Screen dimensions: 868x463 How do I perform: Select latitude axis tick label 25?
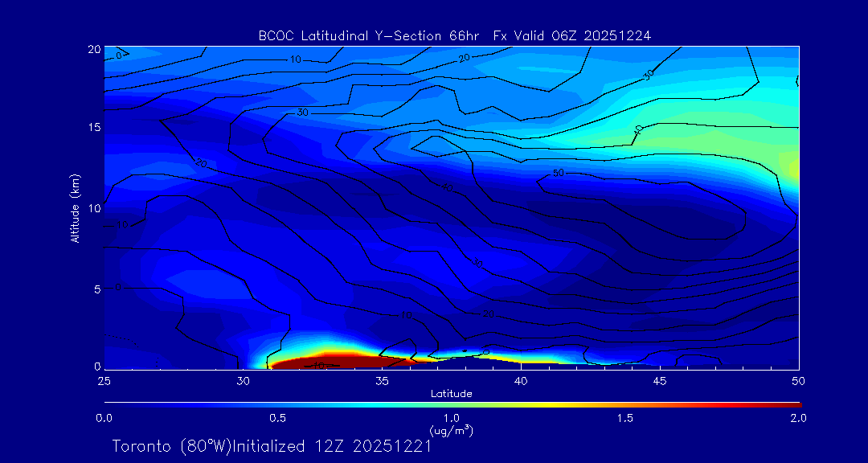pos(104,381)
